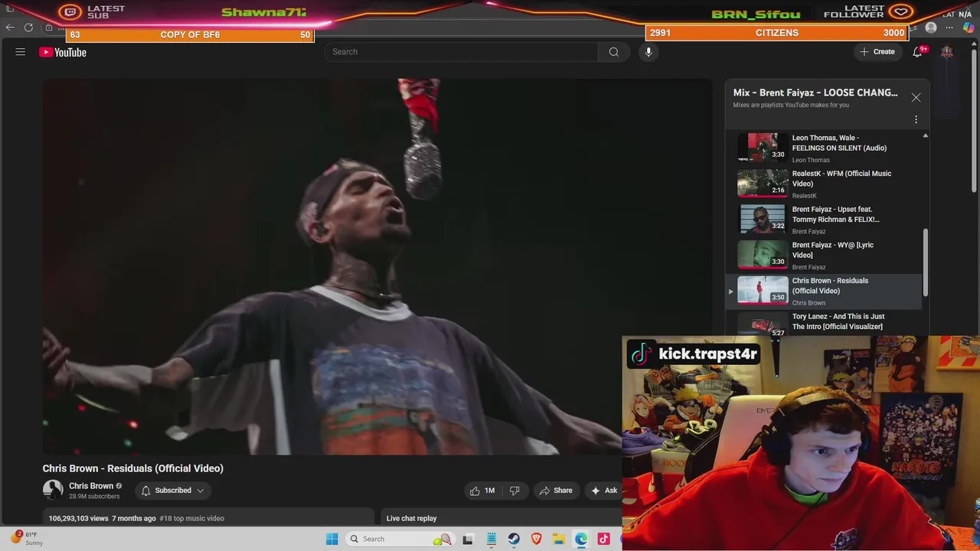Open the account avatar menu
Image resolution: width=980 pixels, height=551 pixels.
947,52
